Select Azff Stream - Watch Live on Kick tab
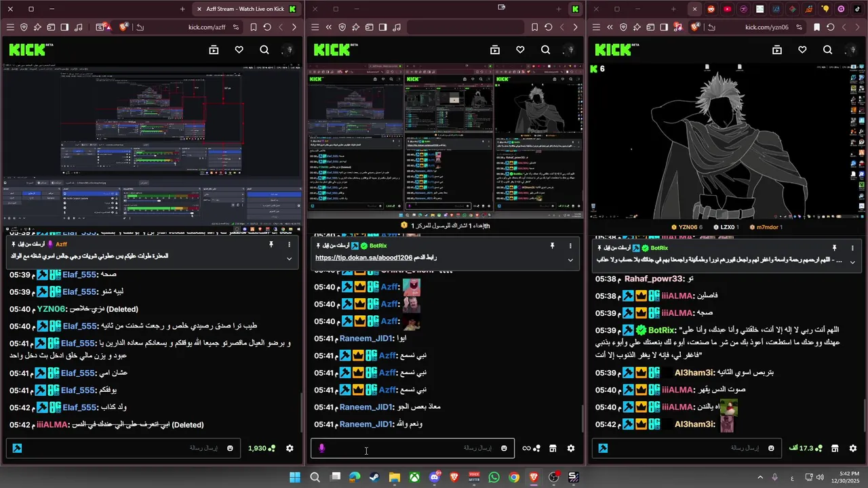Viewport: 868px width, 488px height. click(x=247, y=9)
